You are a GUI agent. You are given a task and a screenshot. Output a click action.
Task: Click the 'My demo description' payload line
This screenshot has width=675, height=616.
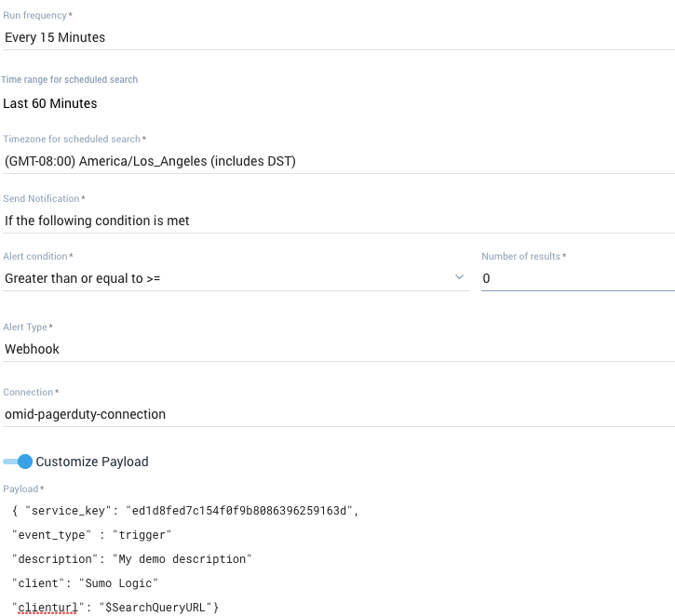coord(132,559)
